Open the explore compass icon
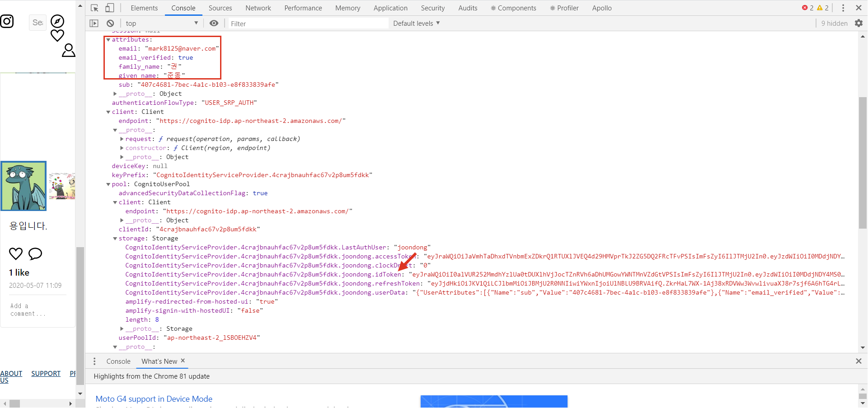The image size is (868, 408). pos(57,21)
